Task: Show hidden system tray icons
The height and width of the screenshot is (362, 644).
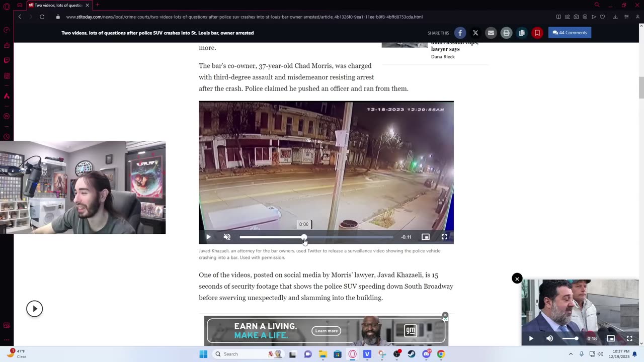Action: (571, 354)
